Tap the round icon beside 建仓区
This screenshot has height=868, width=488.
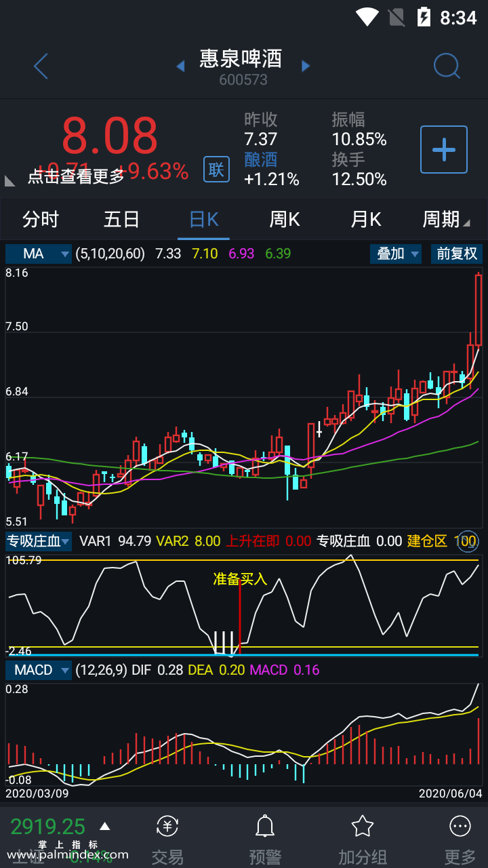tap(468, 541)
